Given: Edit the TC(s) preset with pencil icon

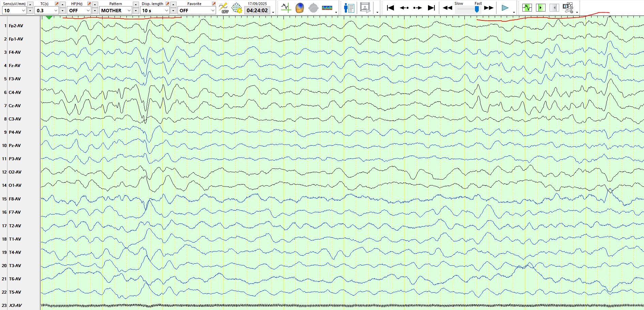Looking at the screenshot, I should tap(57, 4).
